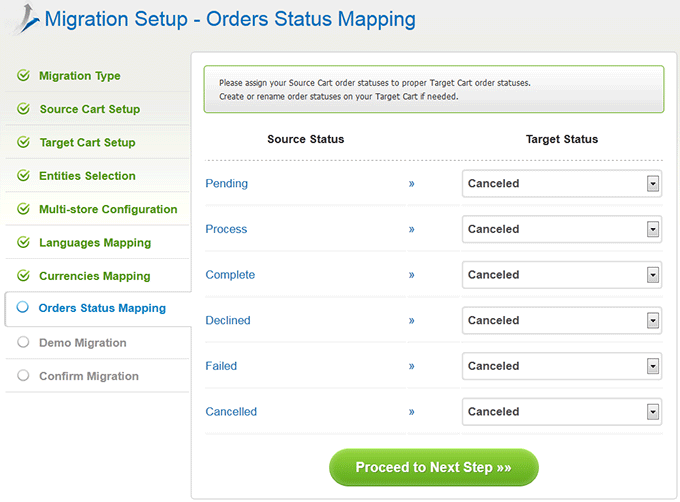The width and height of the screenshot is (680, 502).
Task: Click the double-arrow icon in the Pending row
Action: [411, 184]
